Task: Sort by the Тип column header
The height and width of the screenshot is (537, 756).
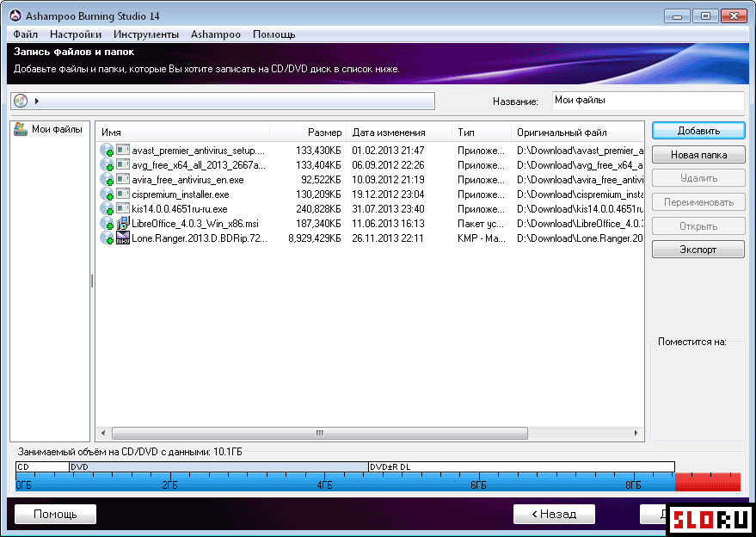Action: 482,133
